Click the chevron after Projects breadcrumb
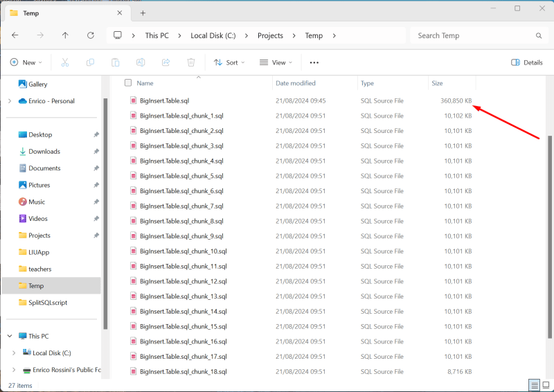Image resolution: width=554 pixels, height=392 pixels. click(294, 36)
